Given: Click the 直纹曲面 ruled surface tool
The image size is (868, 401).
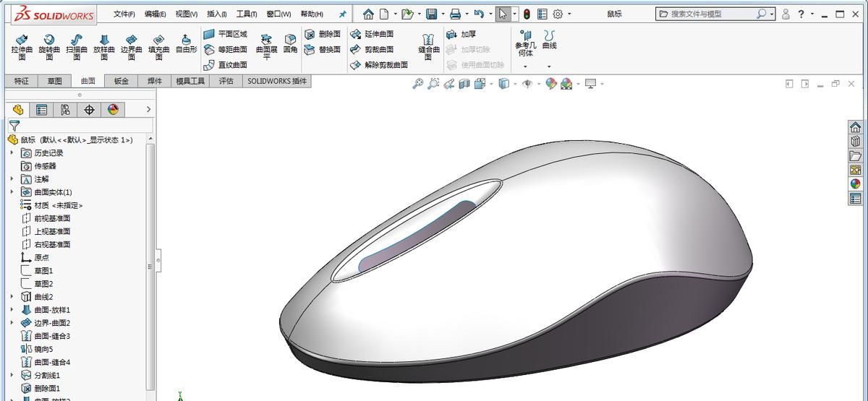Looking at the screenshot, I should tap(226, 64).
